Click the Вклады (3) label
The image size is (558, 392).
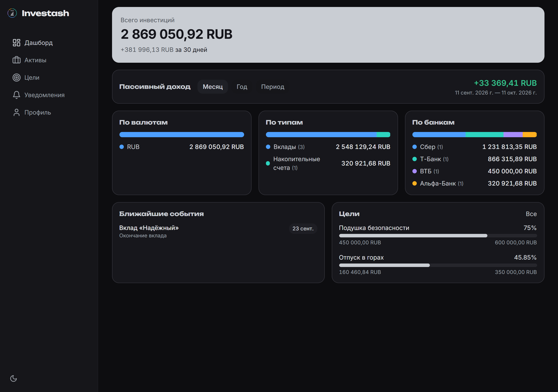click(289, 147)
